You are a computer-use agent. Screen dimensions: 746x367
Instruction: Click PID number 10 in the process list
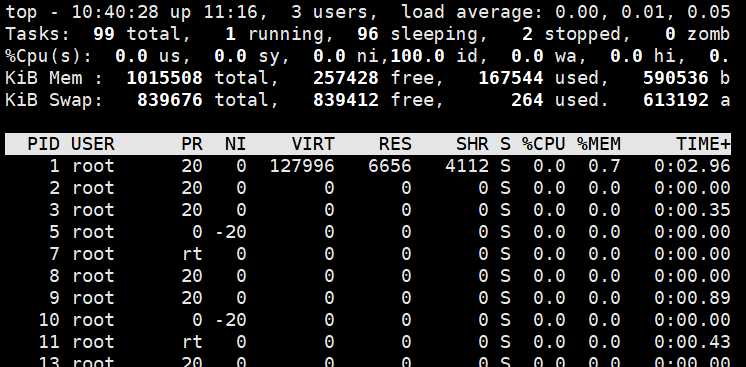point(49,319)
